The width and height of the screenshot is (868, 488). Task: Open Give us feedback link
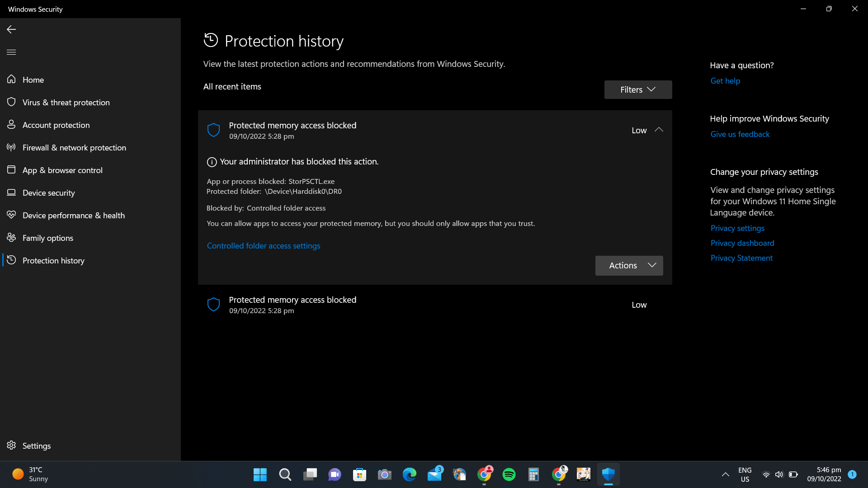tap(740, 134)
